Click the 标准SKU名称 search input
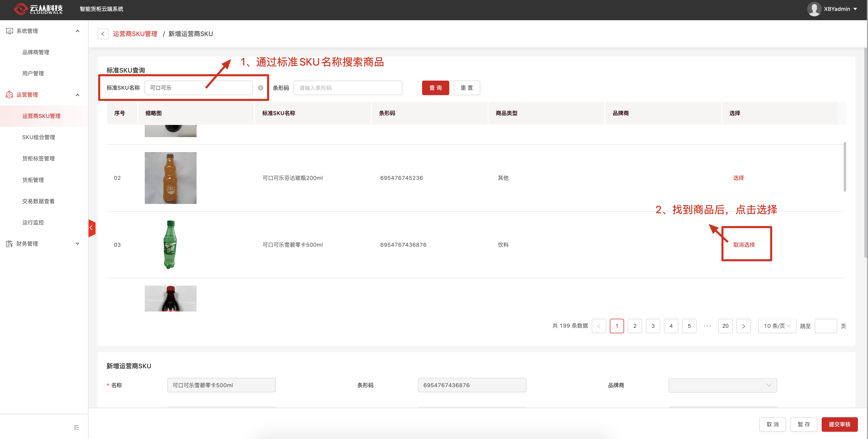The image size is (868, 439). (198, 88)
